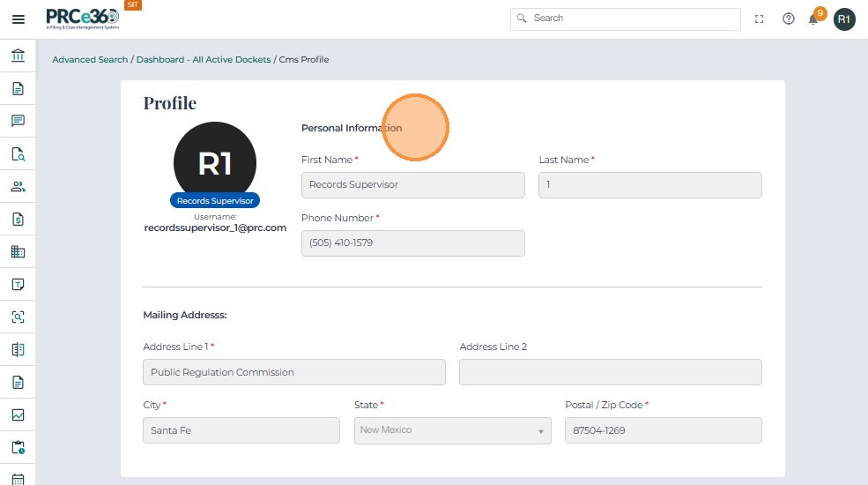Open the office building sidebar icon
The width and height of the screenshot is (868, 485).
pyautogui.click(x=18, y=251)
